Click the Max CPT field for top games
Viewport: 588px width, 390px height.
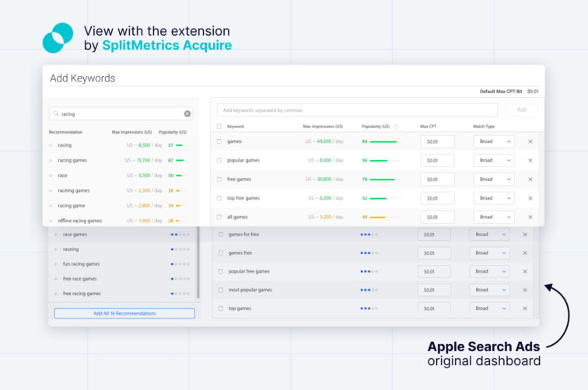[434, 308]
